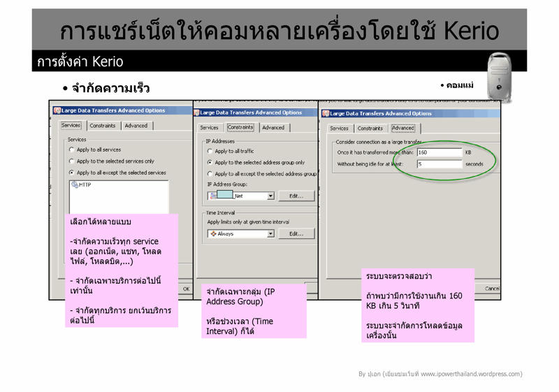559x392 pixels.
Task: Click 'IP Address Group:' label
Action: click(227, 184)
